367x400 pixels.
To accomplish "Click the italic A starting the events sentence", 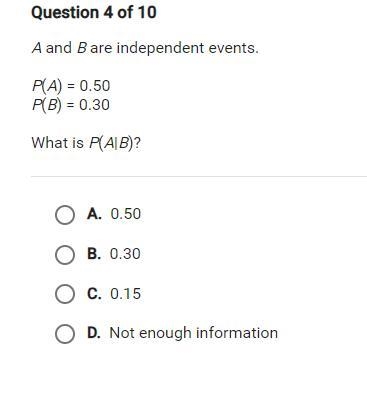I will pyautogui.click(x=37, y=48).
